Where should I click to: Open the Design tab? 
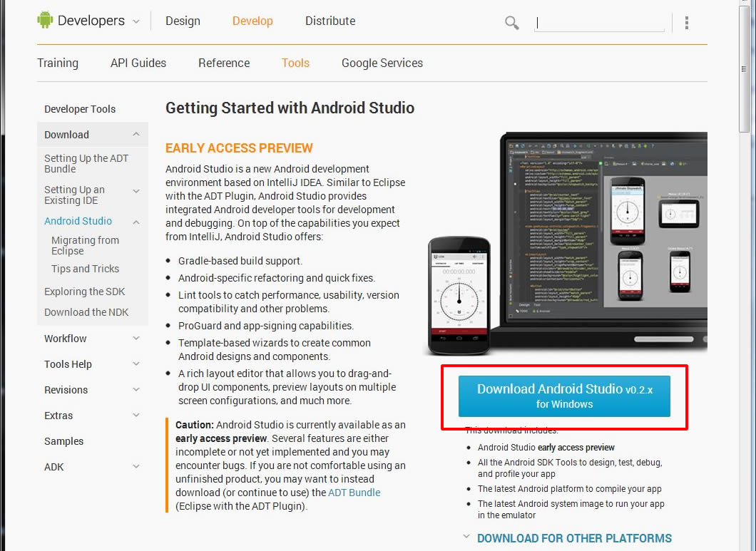(x=183, y=21)
